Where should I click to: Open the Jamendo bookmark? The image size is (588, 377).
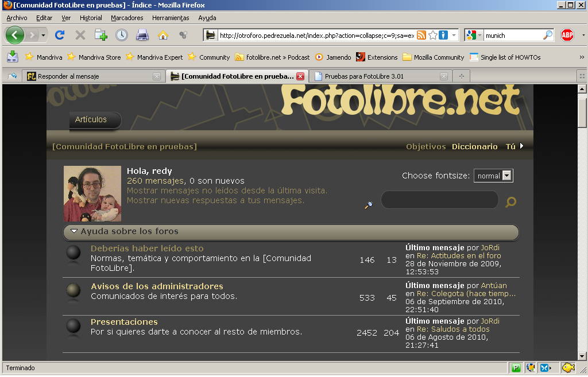[333, 57]
